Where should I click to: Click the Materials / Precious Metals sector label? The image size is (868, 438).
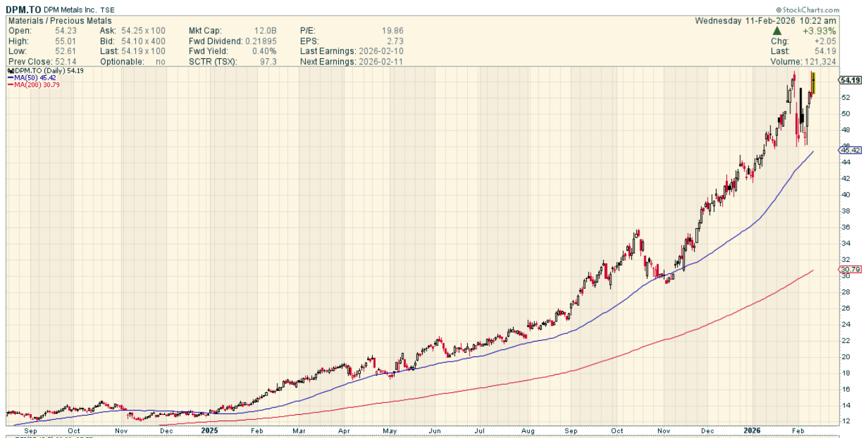[59, 21]
